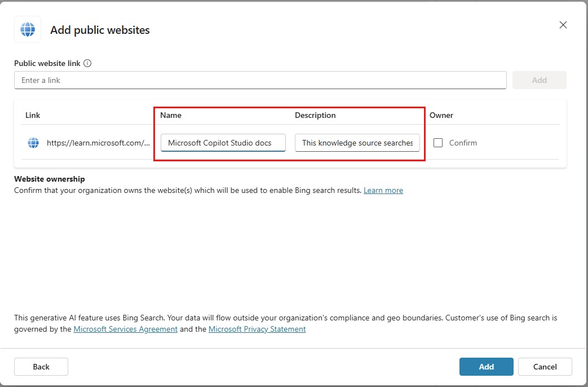Click the Cancel button
The image size is (588, 387).
[545, 367]
